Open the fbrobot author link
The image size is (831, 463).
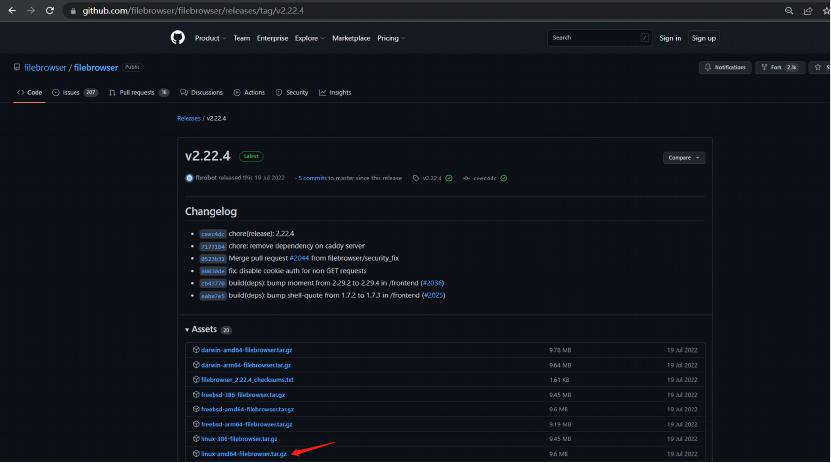point(206,178)
